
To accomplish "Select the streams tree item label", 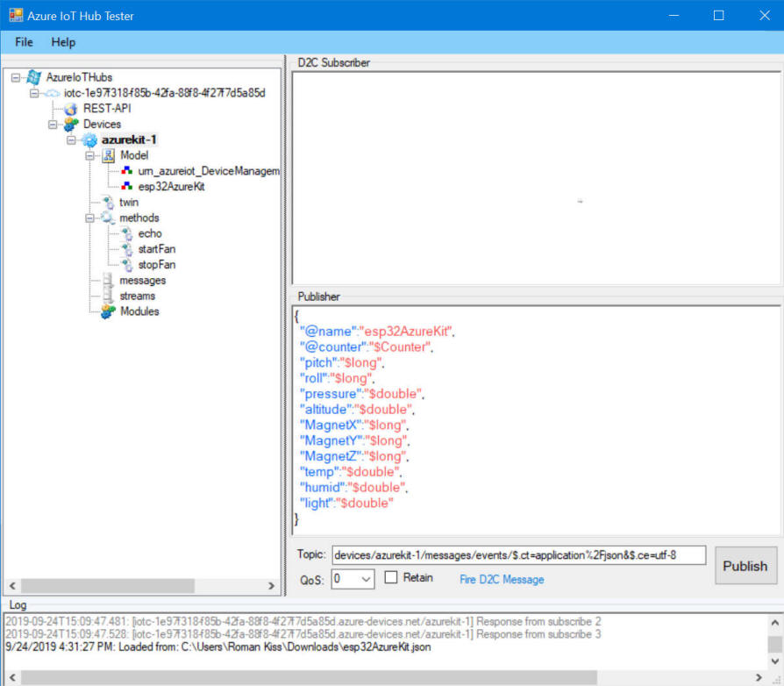I will 137,296.
